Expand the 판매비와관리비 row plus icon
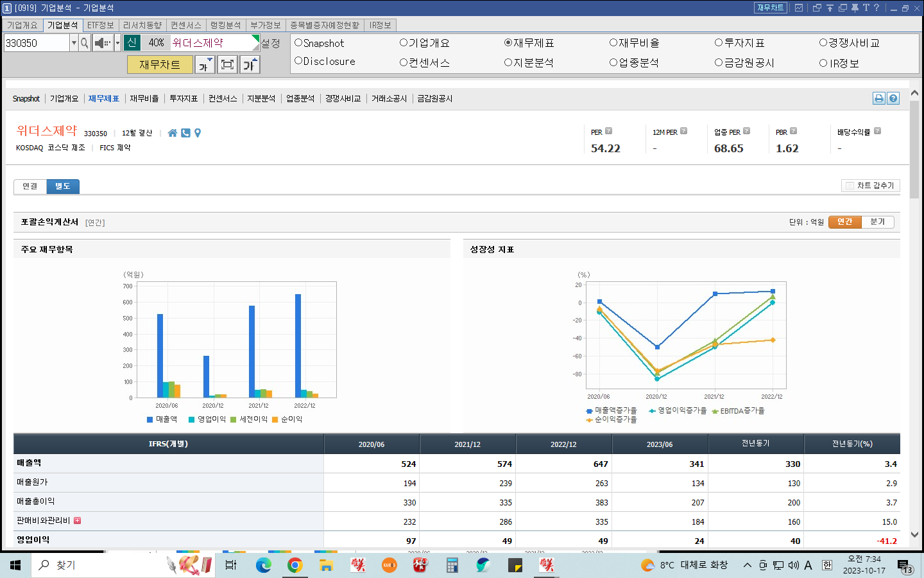The height and width of the screenshot is (578, 924). (77, 521)
